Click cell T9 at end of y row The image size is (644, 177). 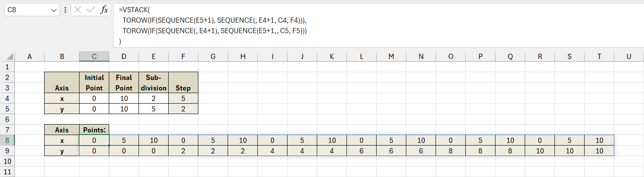599,151
